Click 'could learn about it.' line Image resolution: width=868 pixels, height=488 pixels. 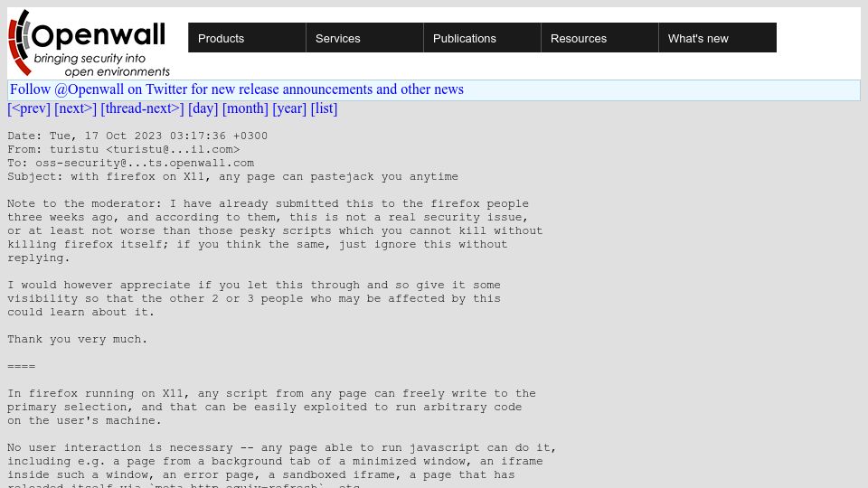coord(80,312)
